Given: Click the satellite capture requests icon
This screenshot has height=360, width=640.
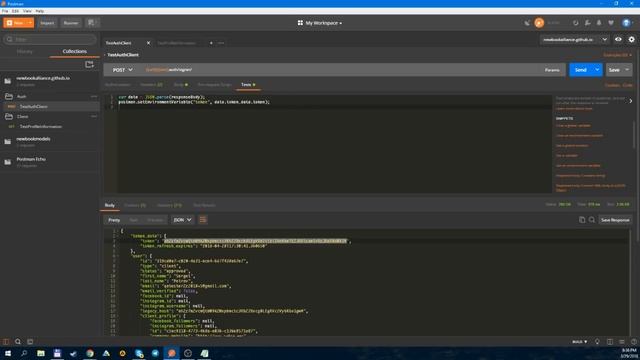Looking at the screenshot, I should tap(527, 23).
